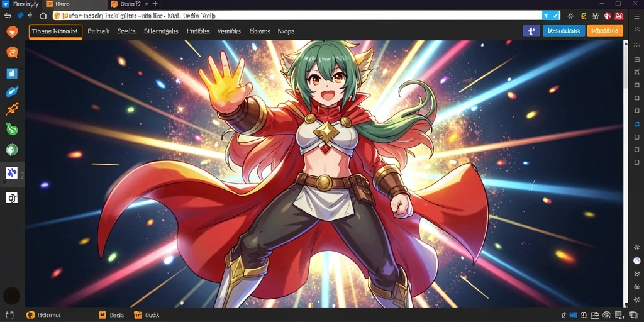The height and width of the screenshot is (322, 644).
Task: Click the blue button in page header
Action: tap(564, 31)
